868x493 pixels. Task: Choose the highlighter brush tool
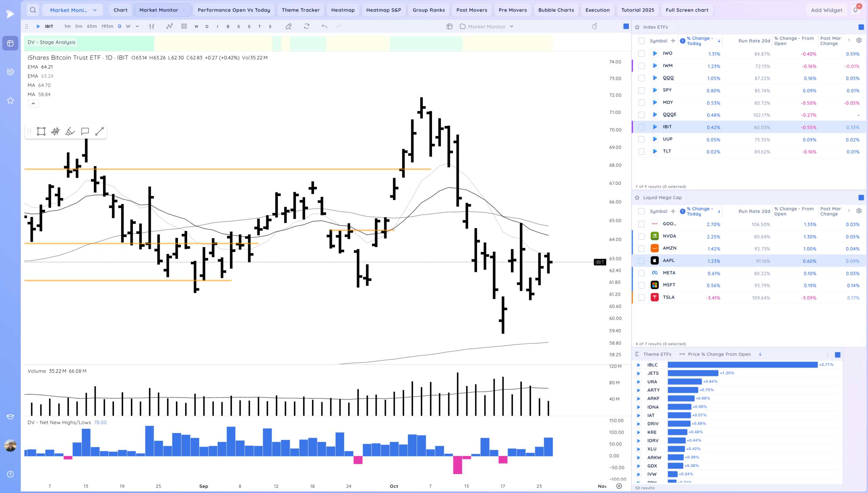70,132
